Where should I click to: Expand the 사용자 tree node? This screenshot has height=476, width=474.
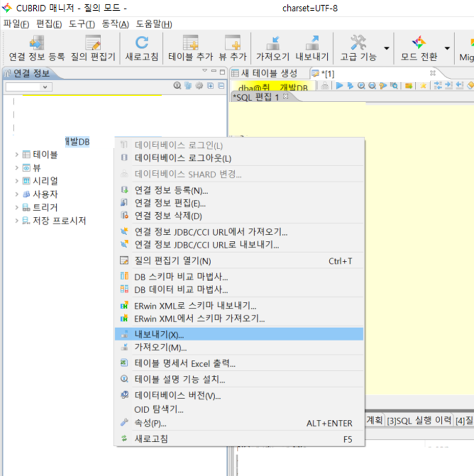pyautogui.click(x=17, y=194)
